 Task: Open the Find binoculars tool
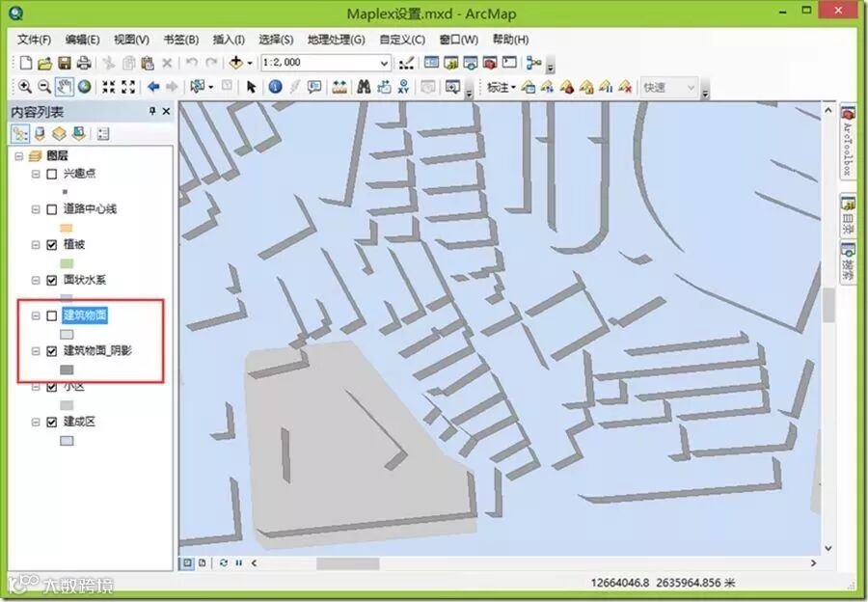[364, 87]
